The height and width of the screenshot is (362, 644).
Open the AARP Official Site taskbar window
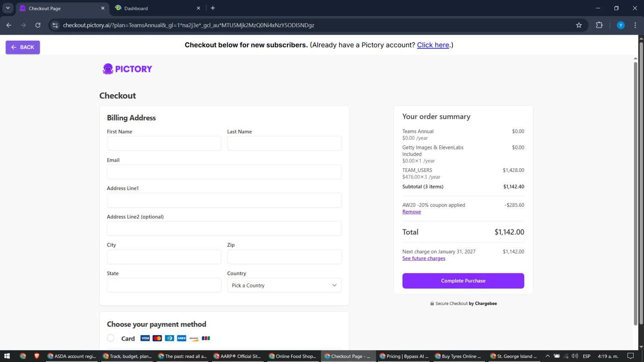238,356
